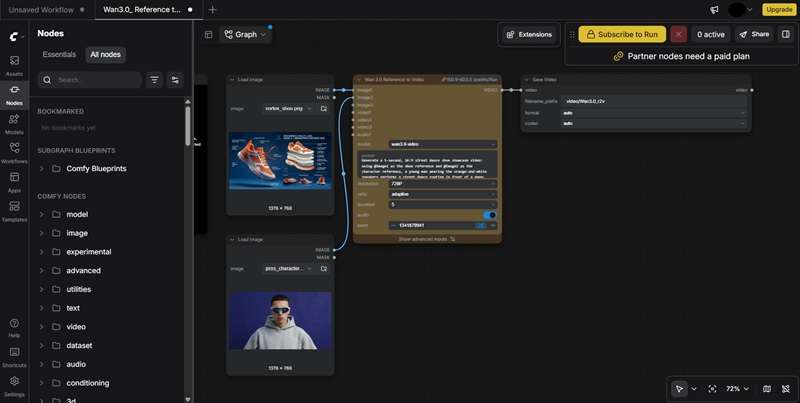Image resolution: width=800 pixels, height=403 pixels.
Task: Open the account avatar dropdown
Action: point(740,10)
